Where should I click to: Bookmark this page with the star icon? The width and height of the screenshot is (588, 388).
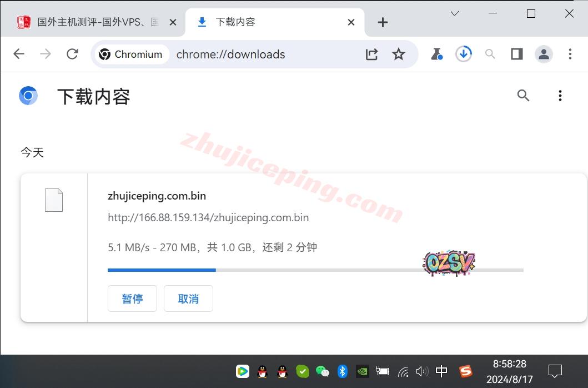pyautogui.click(x=398, y=54)
